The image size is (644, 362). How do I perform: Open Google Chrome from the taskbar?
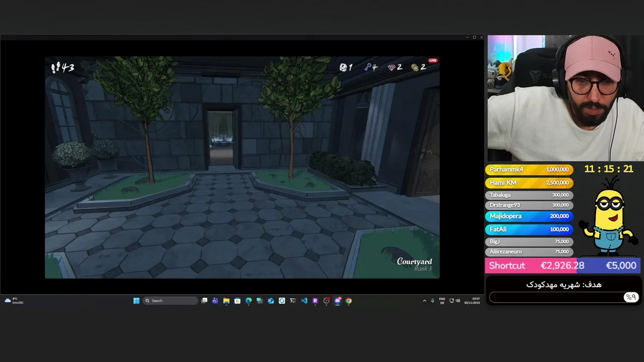point(349,301)
